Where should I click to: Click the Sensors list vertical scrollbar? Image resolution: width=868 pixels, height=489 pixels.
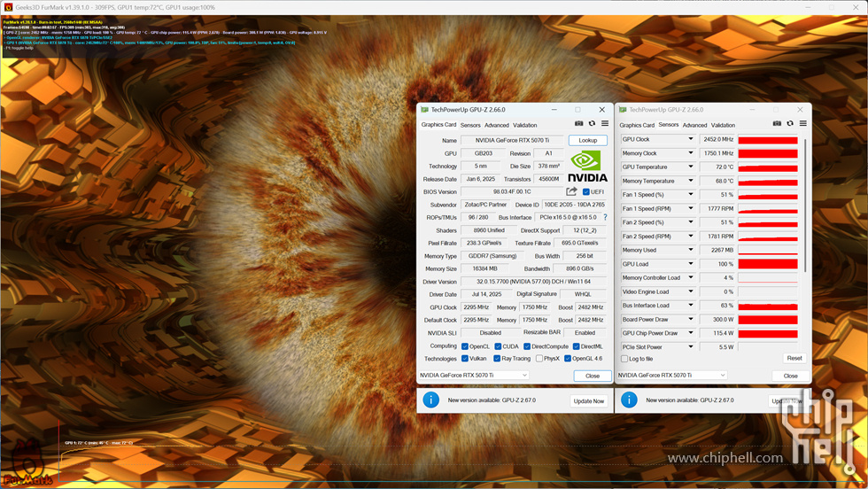point(805,205)
